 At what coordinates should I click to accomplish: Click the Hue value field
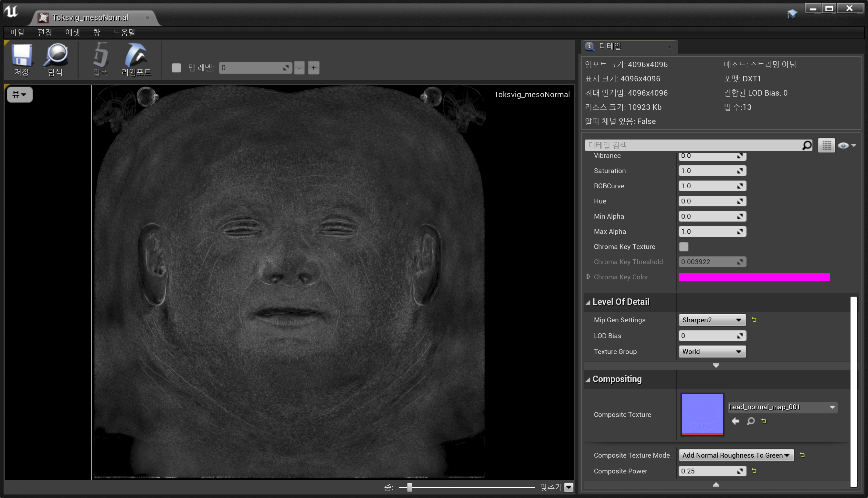pyautogui.click(x=712, y=201)
